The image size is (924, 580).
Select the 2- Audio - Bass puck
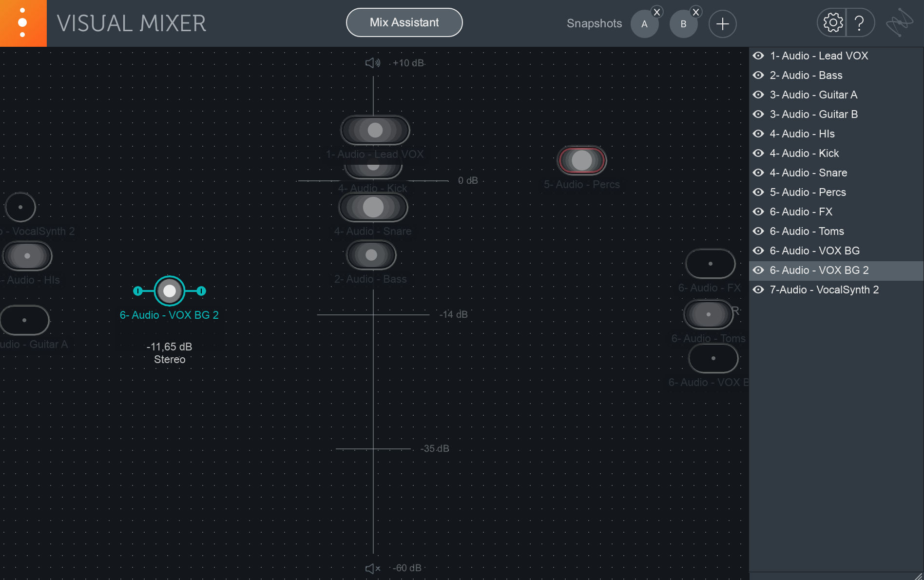[x=371, y=254]
